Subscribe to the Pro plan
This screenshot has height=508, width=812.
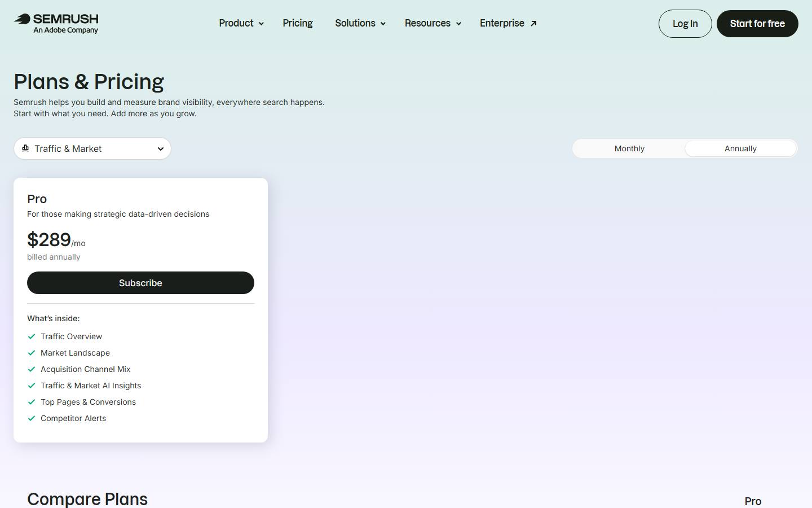[x=140, y=283]
